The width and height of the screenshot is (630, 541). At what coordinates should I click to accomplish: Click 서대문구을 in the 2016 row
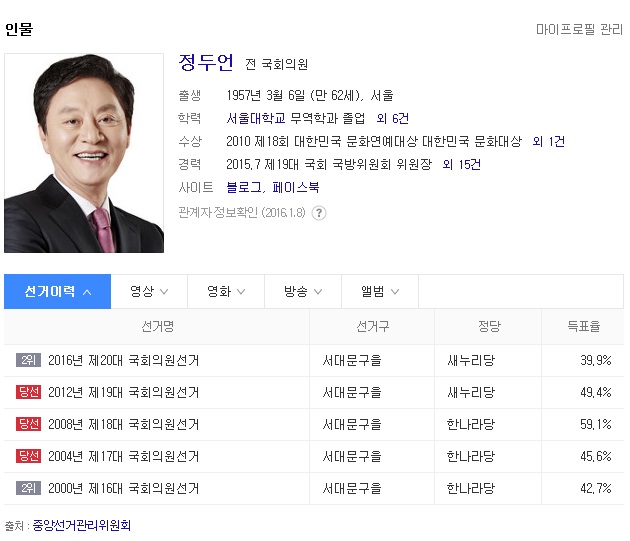tap(352, 361)
